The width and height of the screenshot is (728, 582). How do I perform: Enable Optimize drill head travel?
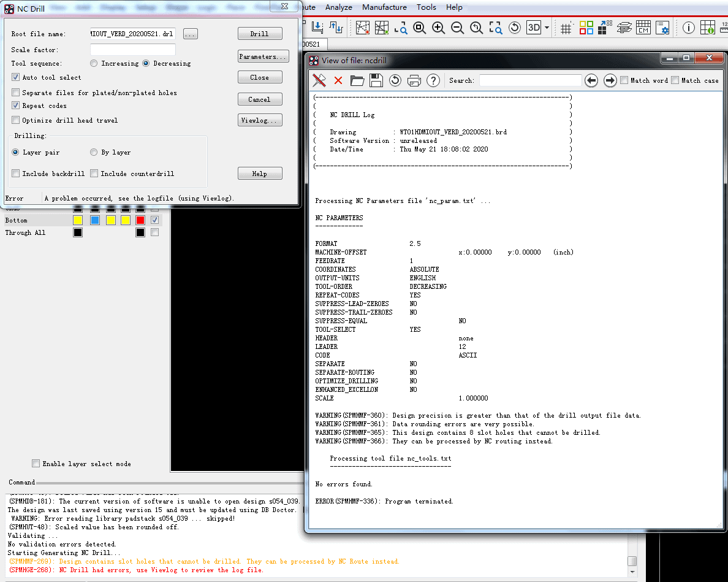pyautogui.click(x=16, y=120)
